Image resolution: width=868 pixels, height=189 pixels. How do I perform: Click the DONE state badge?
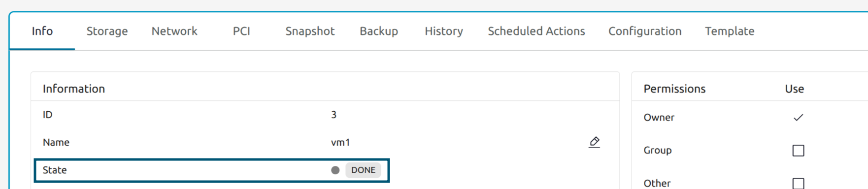[x=363, y=170]
